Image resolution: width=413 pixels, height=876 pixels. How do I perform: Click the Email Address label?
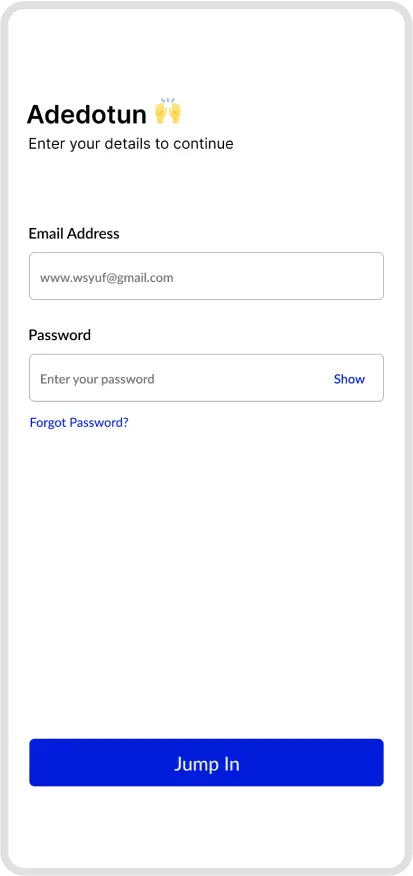click(74, 234)
